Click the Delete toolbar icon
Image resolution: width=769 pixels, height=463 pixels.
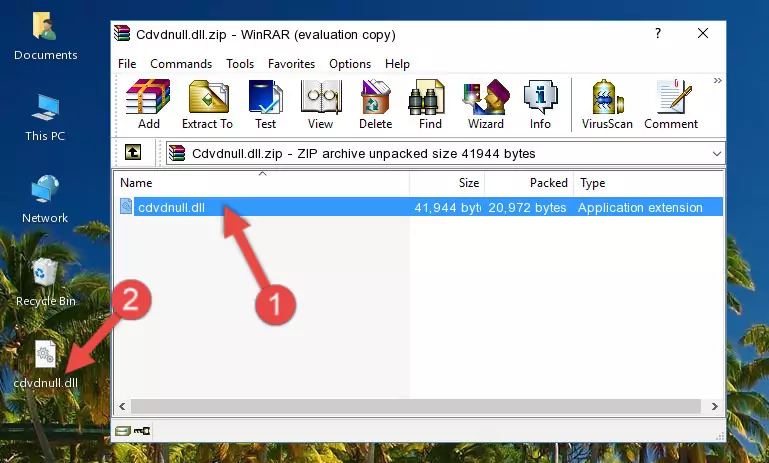pos(375,105)
